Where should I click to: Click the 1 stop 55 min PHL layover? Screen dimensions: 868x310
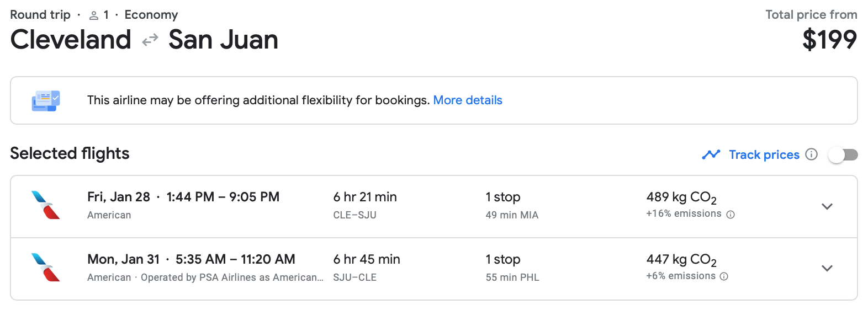512,268
